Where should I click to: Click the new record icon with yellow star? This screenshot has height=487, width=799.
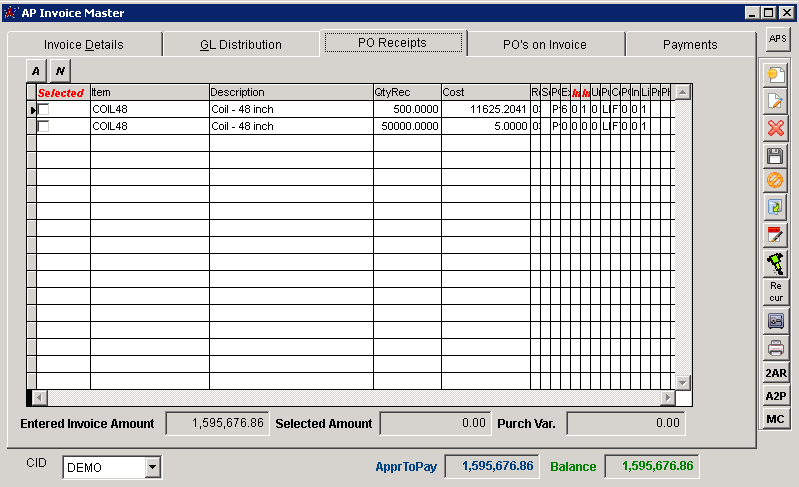click(776, 75)
